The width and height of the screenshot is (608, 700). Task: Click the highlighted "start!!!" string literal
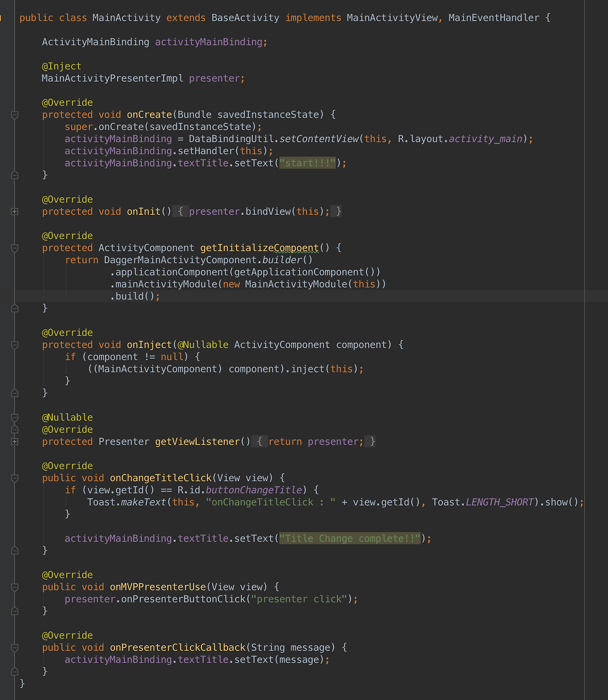point(307,163)
